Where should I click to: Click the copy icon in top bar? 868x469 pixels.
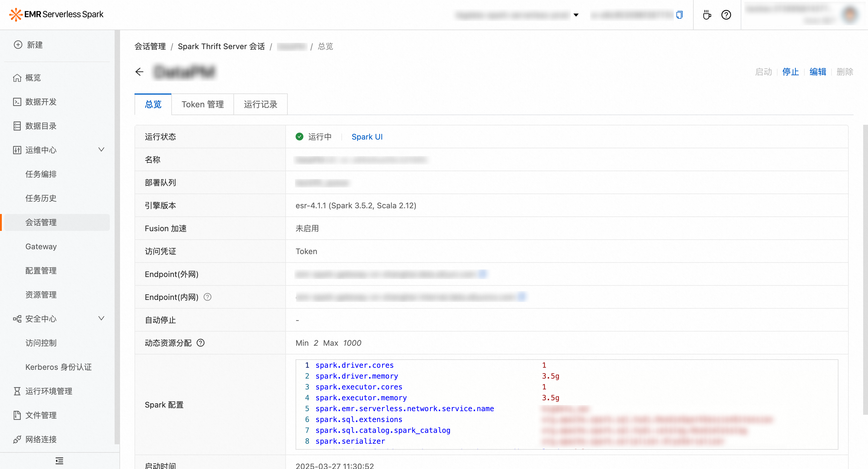click(679, 15)
